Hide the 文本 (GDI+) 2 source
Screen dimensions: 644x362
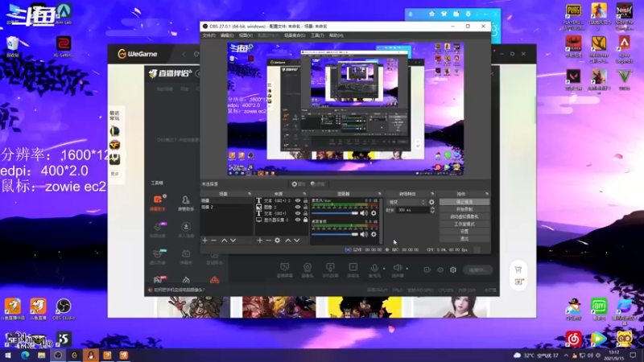298,200
